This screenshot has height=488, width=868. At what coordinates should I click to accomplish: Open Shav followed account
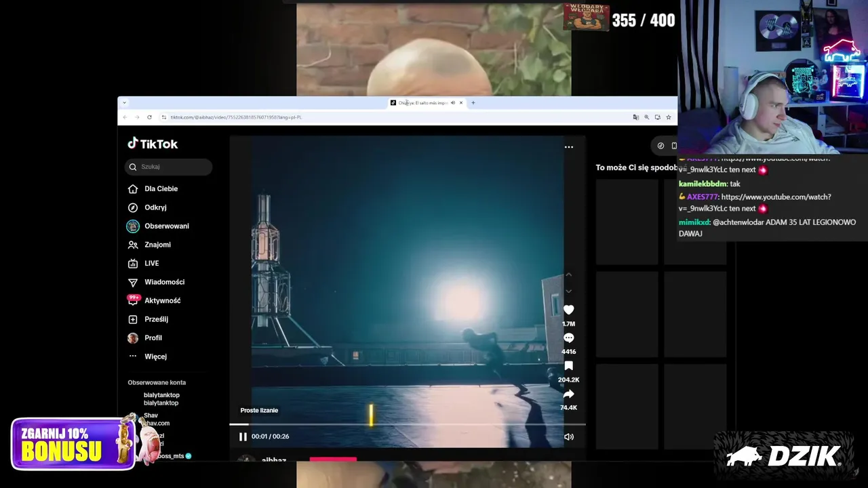click(156, 419)
